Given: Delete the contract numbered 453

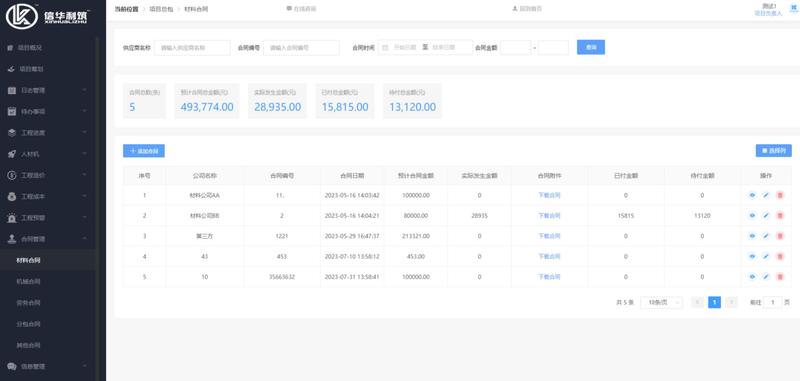Looking at the screenshot, I should tap(780, 256).
